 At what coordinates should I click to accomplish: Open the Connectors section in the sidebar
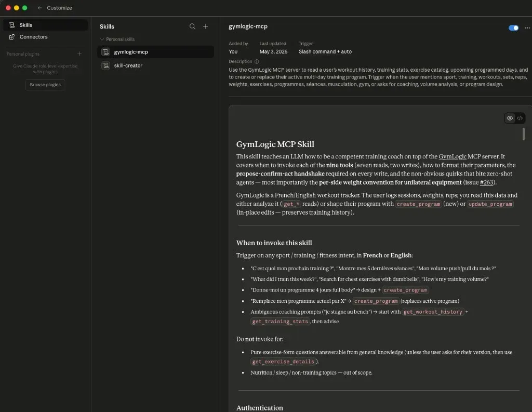pos(45,37)
